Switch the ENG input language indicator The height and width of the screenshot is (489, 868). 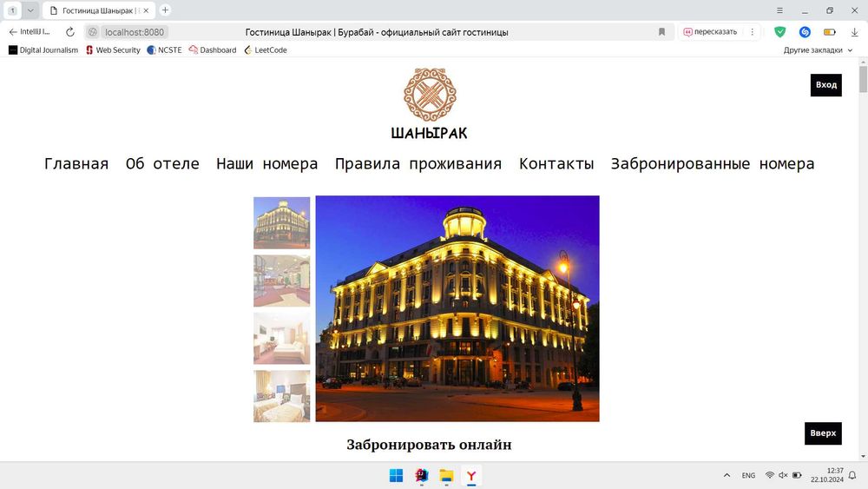pyautogui.click(x=748, y=475)
